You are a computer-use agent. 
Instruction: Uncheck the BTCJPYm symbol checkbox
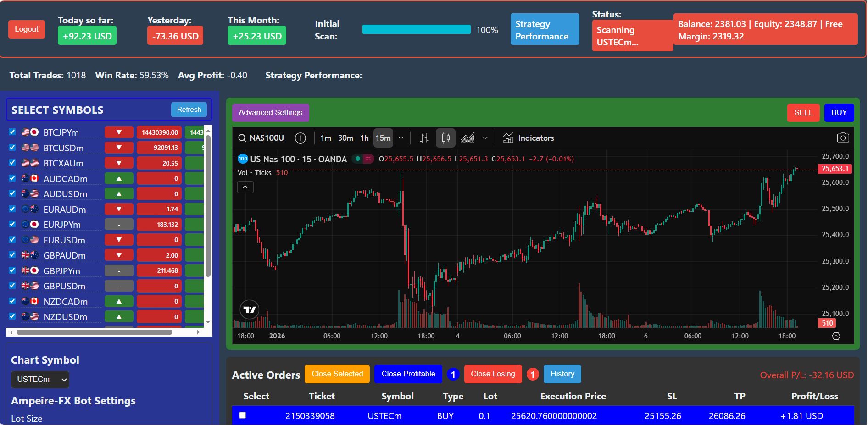[12, 132]
